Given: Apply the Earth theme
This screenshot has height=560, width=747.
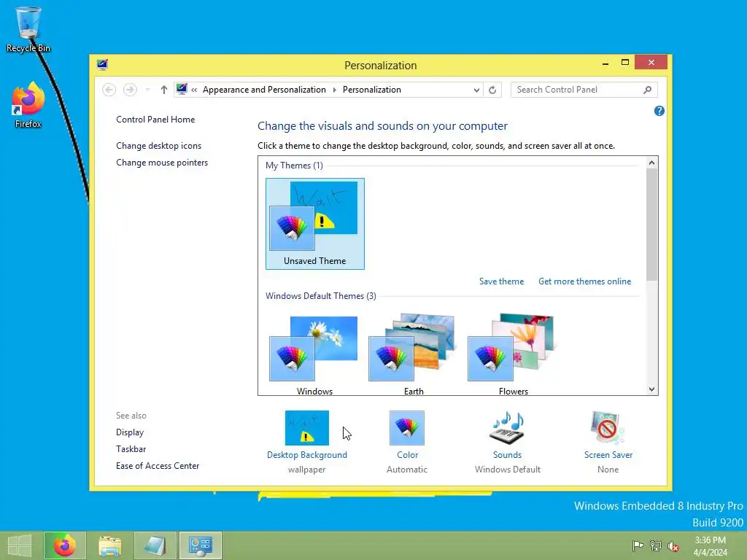Looking at the screenshot, I should tap(414, 354).
